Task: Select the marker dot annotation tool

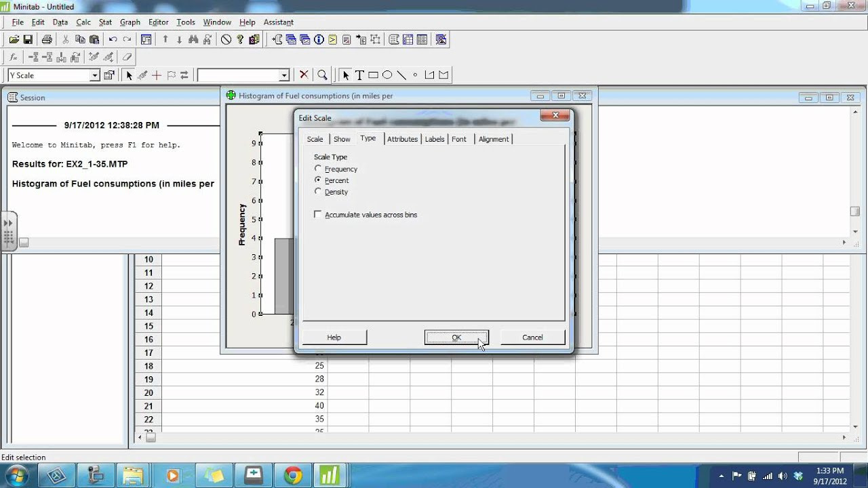Action: (415, 75)
